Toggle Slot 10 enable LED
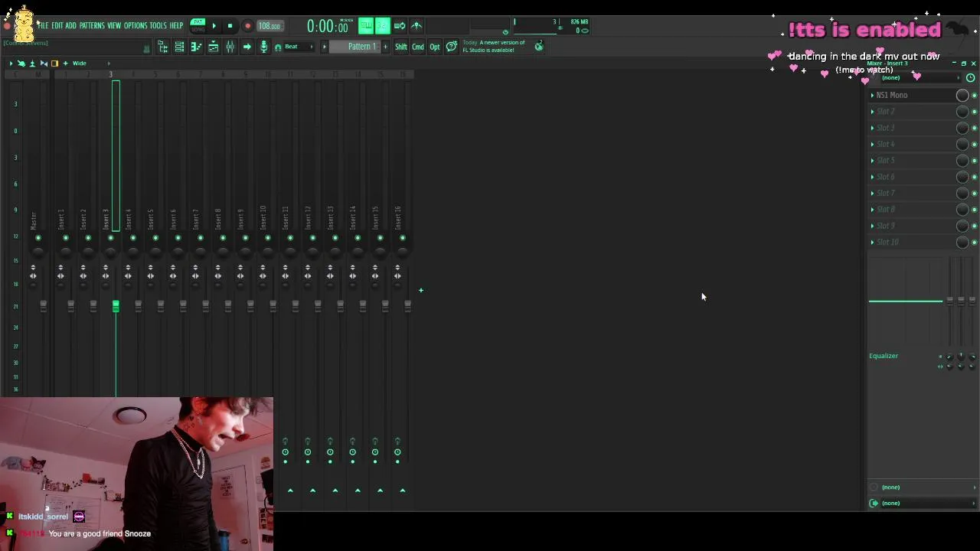Image resolution: width=980 pixels, height=551 pixels. pos(974,243)
